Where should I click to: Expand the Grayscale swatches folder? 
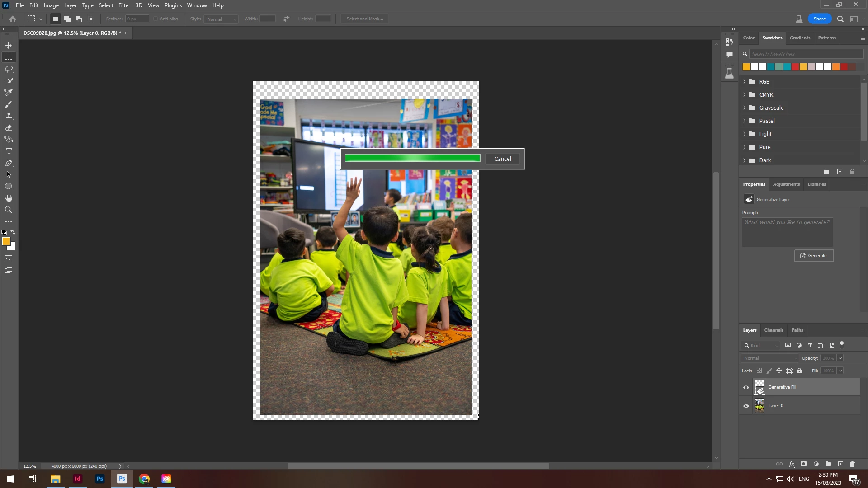pos(744,108)
